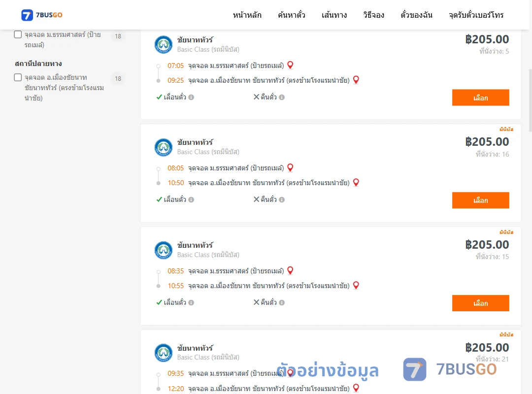Click the สถานีปลายทาง filter heading
The width and height of the screenshot is (532, 394).
38,64
